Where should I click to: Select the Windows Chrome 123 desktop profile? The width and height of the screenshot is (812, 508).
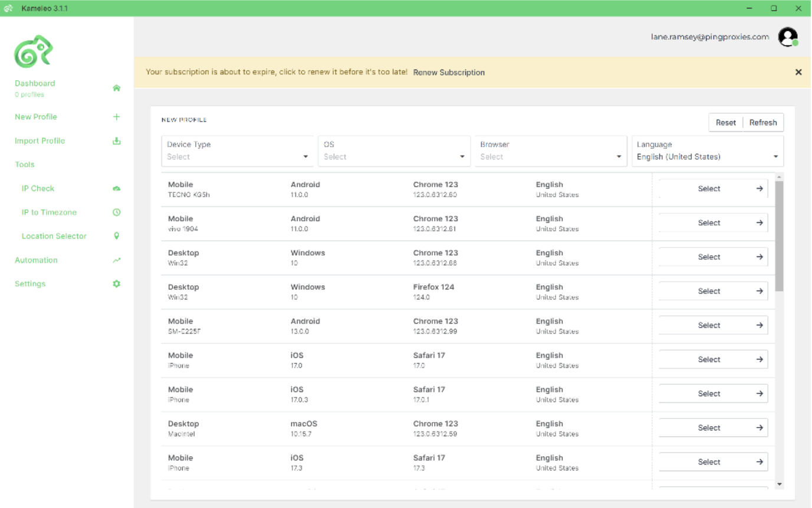click(713, 257)
